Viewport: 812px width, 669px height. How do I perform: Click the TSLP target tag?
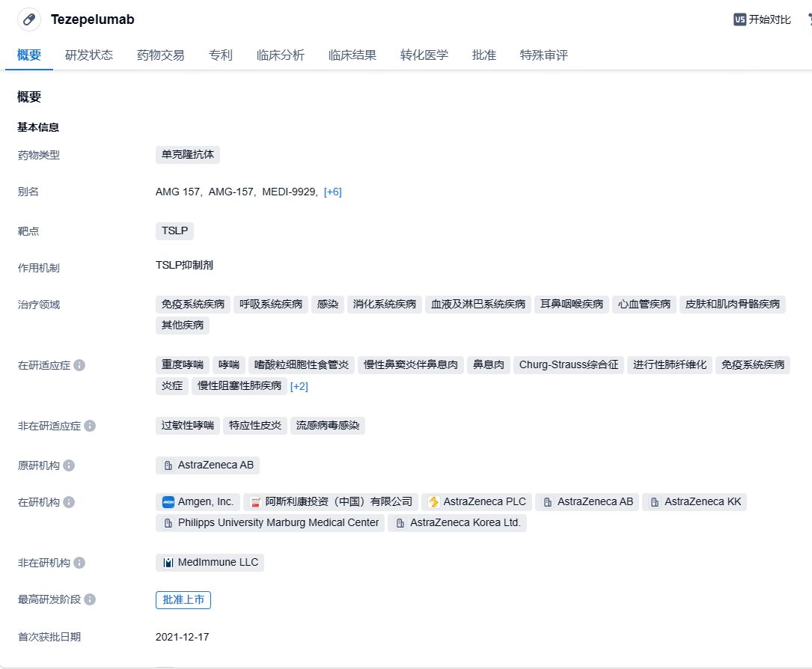[174, 231]
